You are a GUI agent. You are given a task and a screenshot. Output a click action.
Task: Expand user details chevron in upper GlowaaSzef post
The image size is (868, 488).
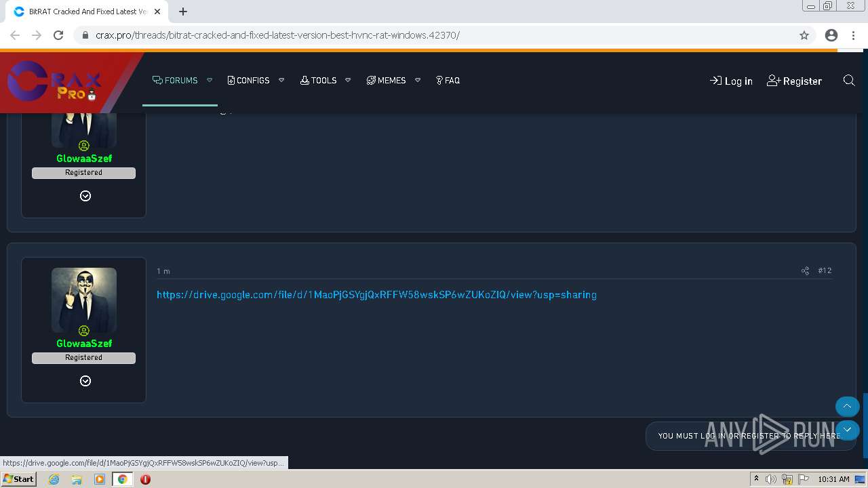85,196
